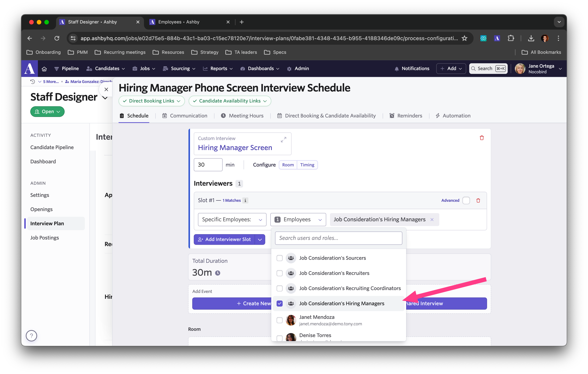Open the arrow next to Add Interviewer Slot

[260, 239]
